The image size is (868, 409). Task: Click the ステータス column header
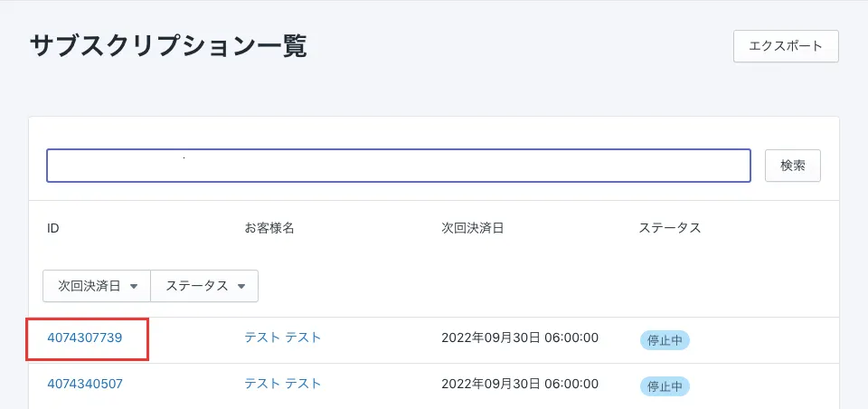(669, 228)
